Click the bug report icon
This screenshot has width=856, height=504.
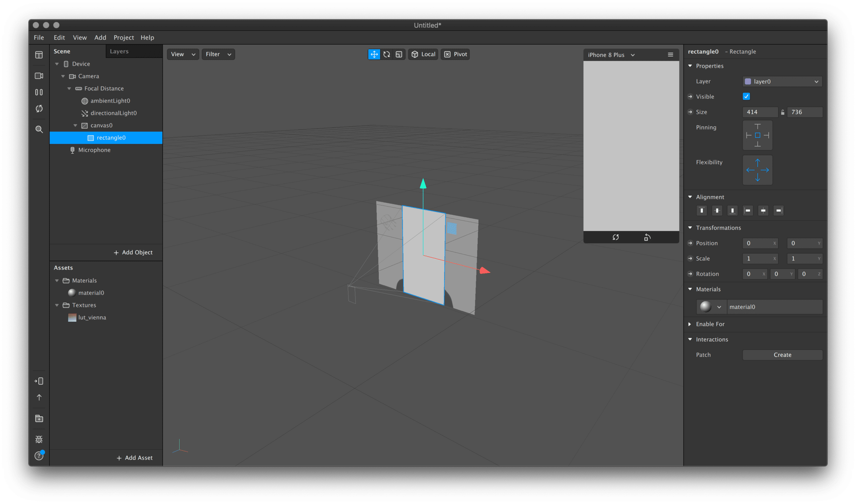coord(39,439)
